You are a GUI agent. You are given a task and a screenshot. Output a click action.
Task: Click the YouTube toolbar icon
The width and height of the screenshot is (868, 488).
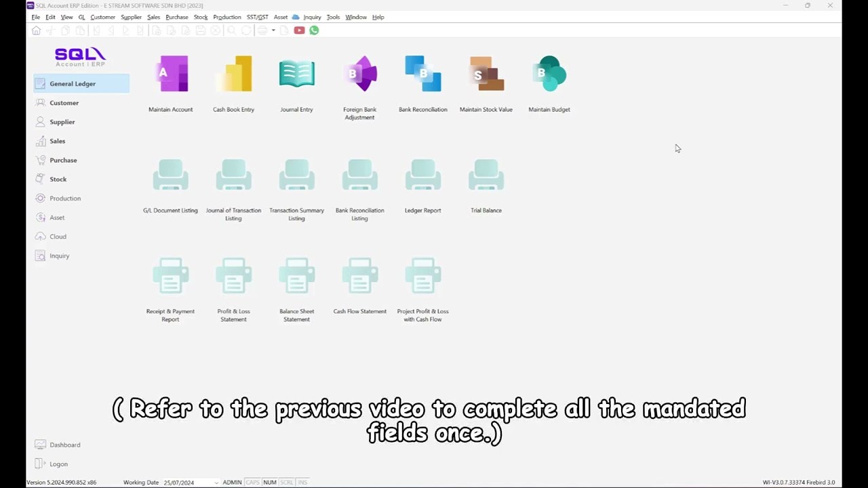click(x=299, y=30)
